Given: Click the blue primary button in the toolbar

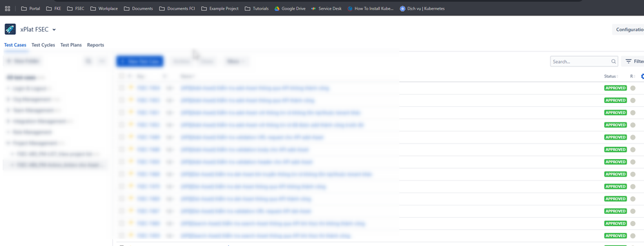Looking at the screenshot, I should (x=140, y=61).
